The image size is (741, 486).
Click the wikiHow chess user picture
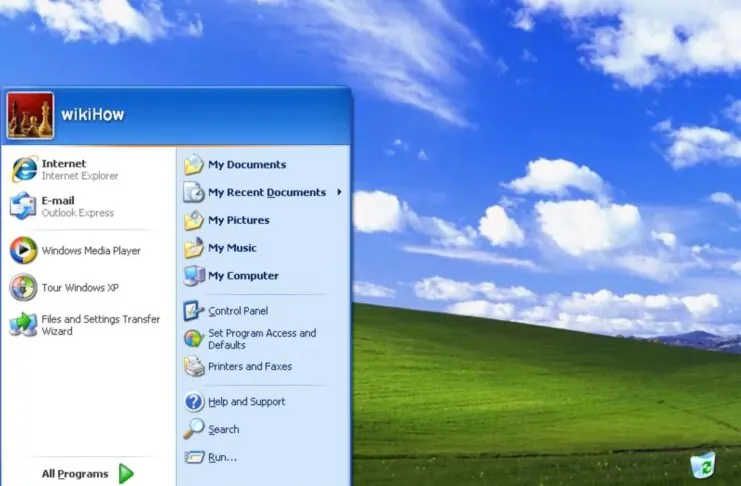click(30, 115)
